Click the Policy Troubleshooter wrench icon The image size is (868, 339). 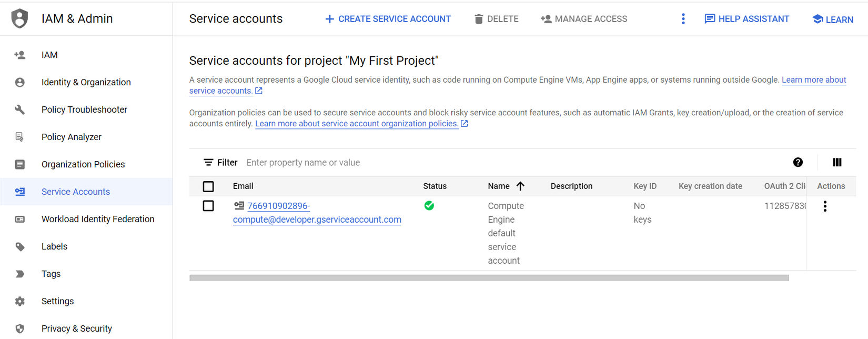(x=20, y=109)
